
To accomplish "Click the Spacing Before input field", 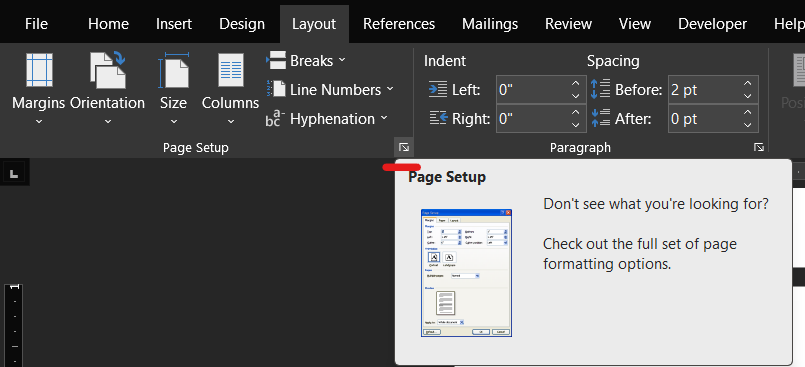I will [x=705, y=90].
